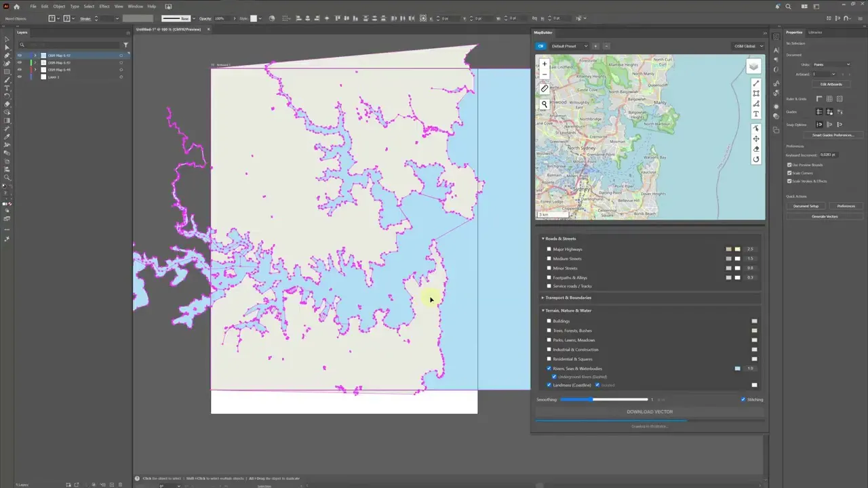Select the ruler measure tool on map
868x488 pixels.
[x=544, y=89]
